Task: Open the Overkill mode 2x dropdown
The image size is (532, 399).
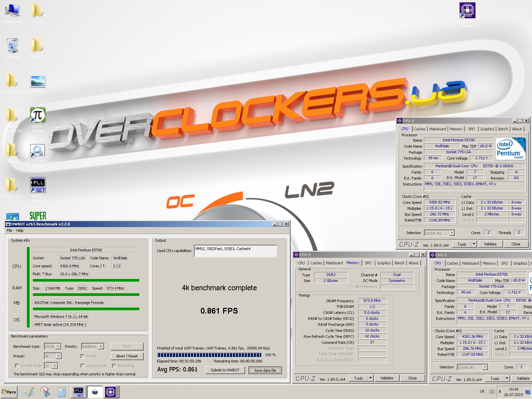Action: (55, 366)
